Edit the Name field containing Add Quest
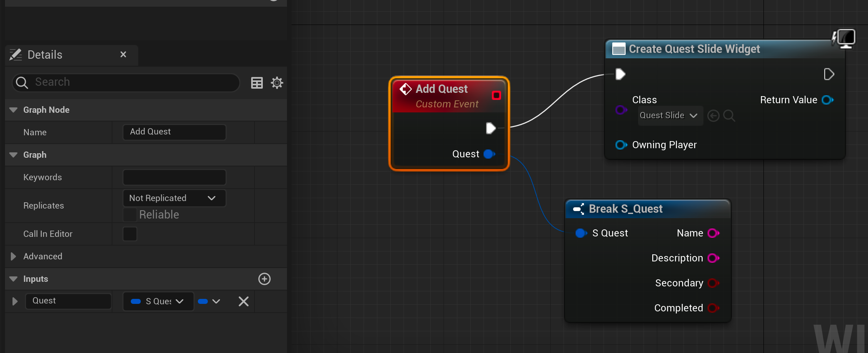The height and width of the screenshot is (353, 868). [175, 132]
